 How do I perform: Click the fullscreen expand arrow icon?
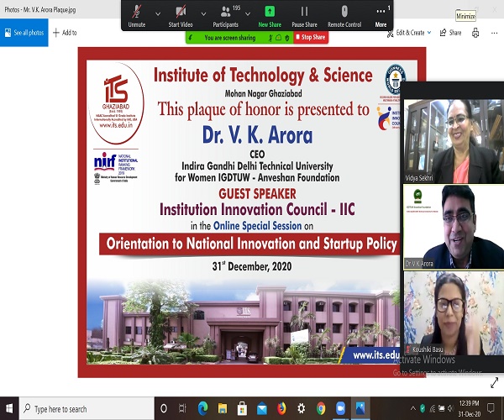[495, 382]
